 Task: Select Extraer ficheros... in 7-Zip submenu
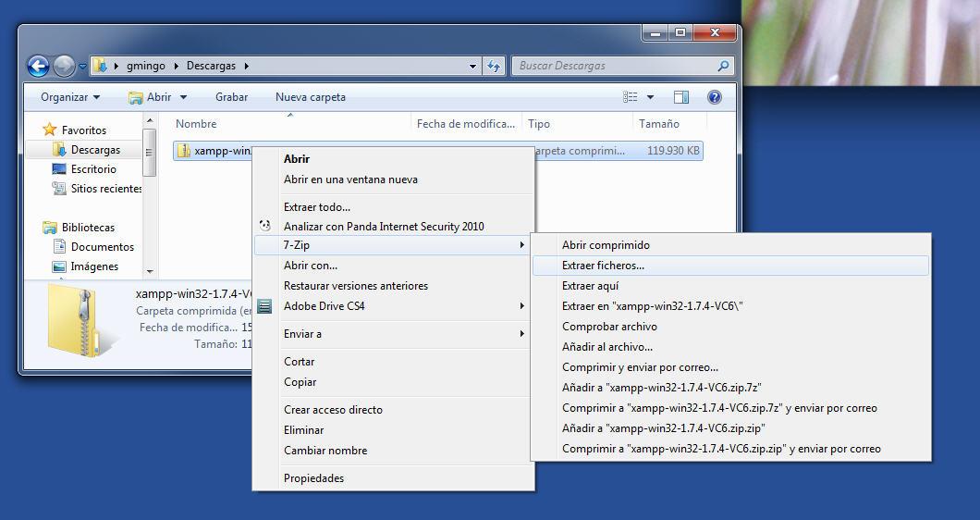pyautogui.click(x=603, y=266)
